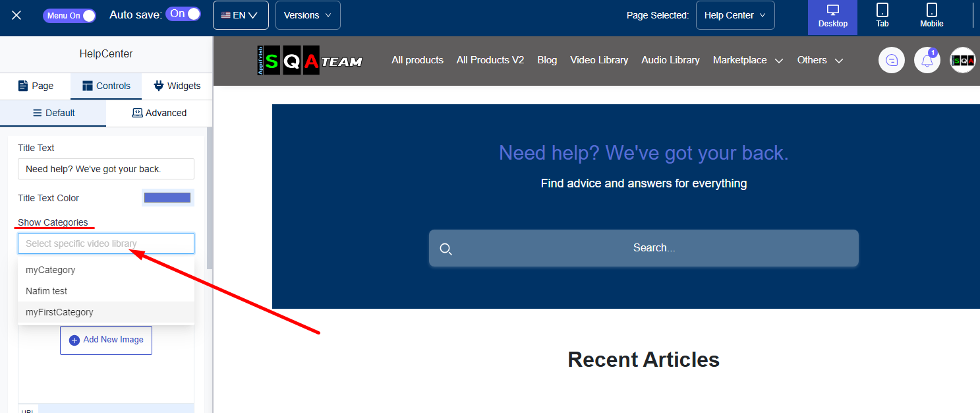The width and height of the screenshot is (980, 413).
Task: Choose myCategory from the list
Action: coord(106,270)
